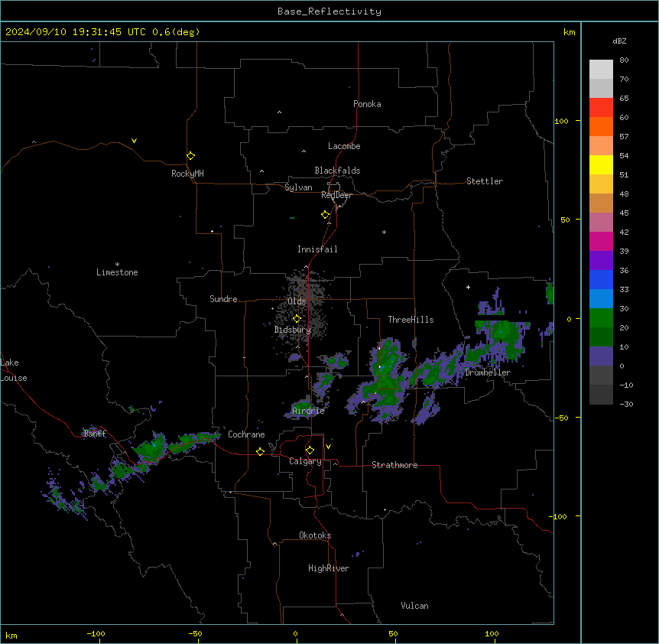Click the red 65-60 dBZ color swatch
The width and height of the screenshot is (659, 644).
[x=601, y=108]
